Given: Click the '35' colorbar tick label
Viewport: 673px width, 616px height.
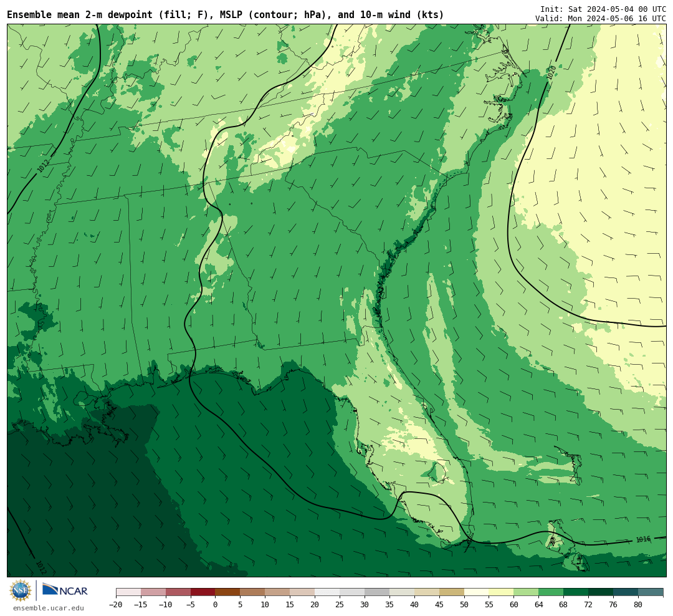Looking at the screenshot, I should tap(389, 605).
